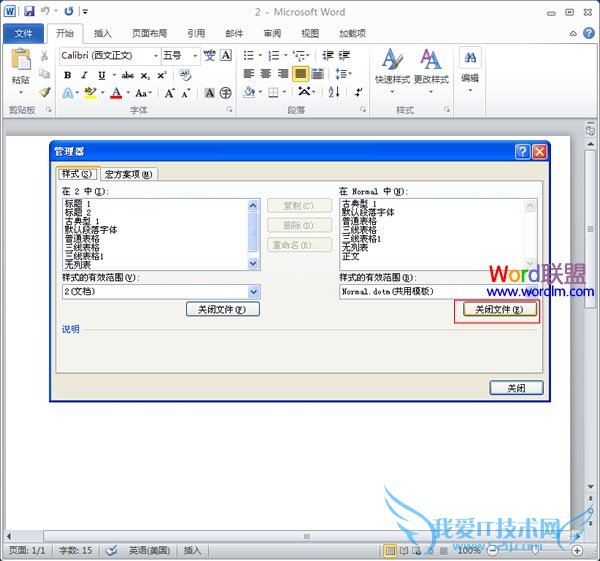Toggle Italic formatting
The width and height of the screenshot is (600, 561).
[84, 75]
